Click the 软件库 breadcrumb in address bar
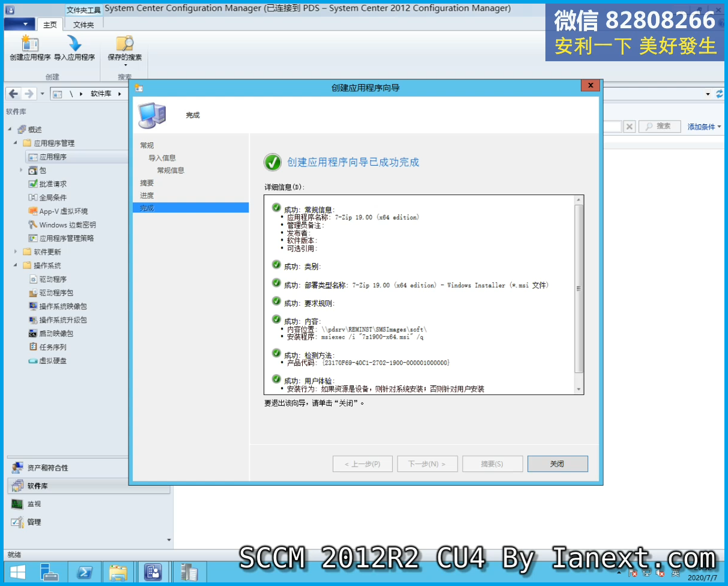Viewport: 728px width, 586px height. click(101, 94)
